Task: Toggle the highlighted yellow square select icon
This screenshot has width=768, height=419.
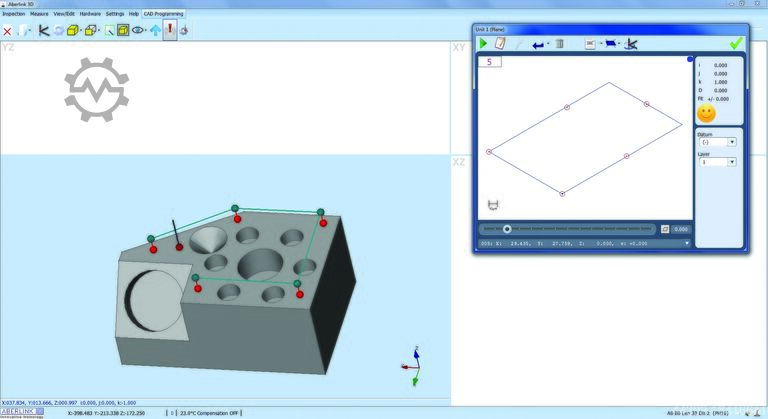Action: 123,31
